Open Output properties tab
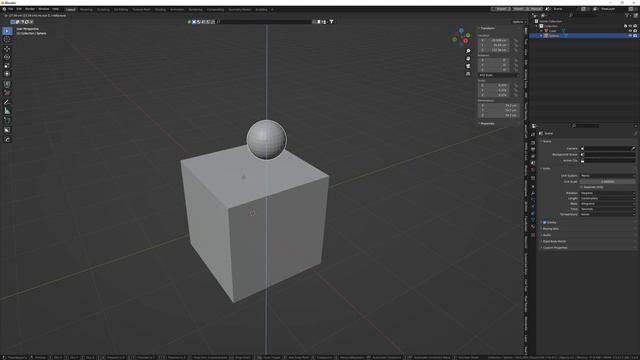The image size is (640, 360). tap(533, 149)
